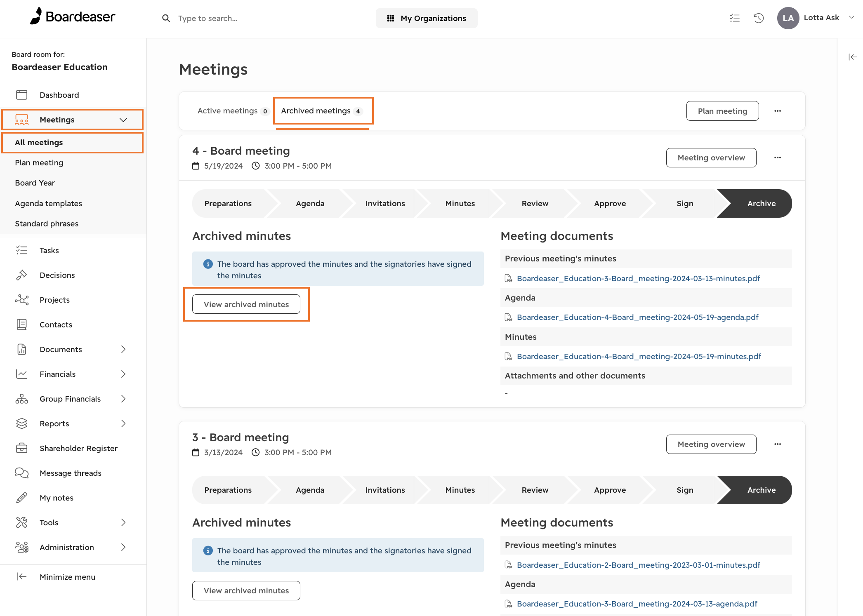863x616 pixels.
Task: Open meeting 4's 2024-03-13 minutes PDF link
Action: (639, 278)
